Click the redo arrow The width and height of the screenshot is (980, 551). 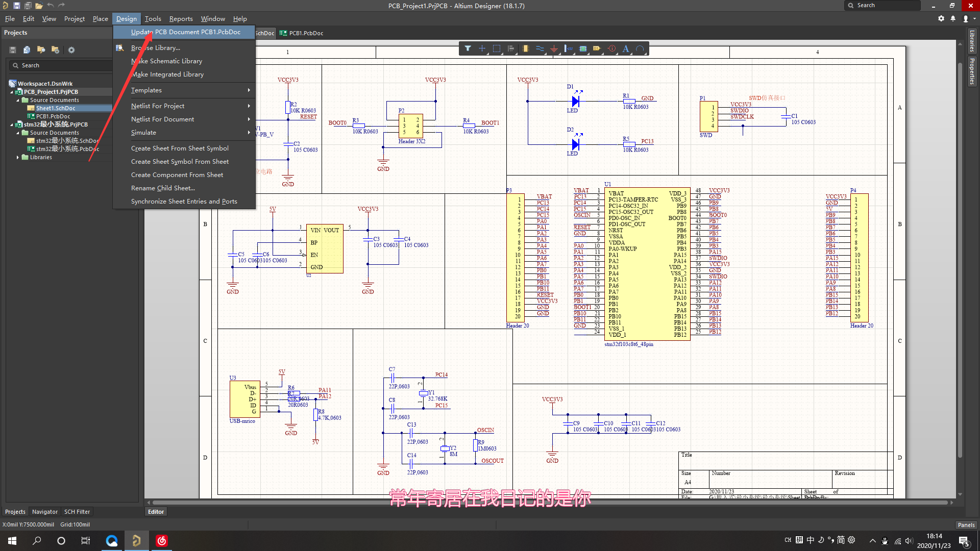click(x=62, y=6)
